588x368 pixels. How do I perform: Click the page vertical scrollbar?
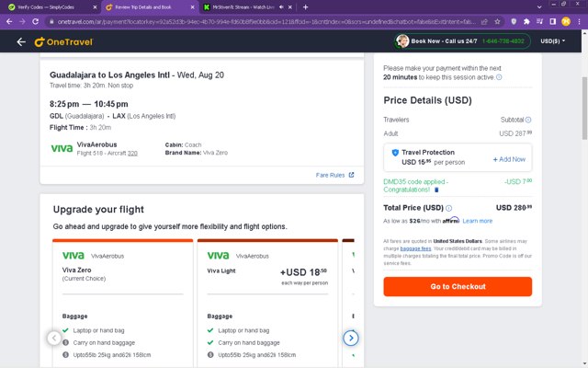(x=584, y=109)
